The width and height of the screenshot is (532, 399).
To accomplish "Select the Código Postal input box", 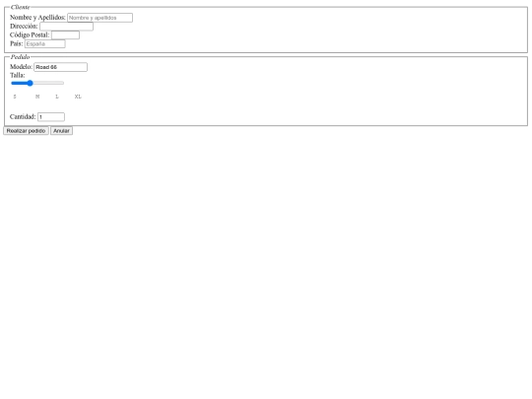I will [x=65, y=34].
